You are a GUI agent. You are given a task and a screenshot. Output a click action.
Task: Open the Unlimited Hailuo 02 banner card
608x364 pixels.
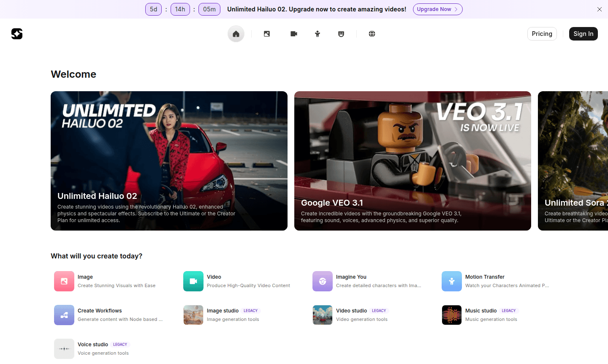pos(169,161)
